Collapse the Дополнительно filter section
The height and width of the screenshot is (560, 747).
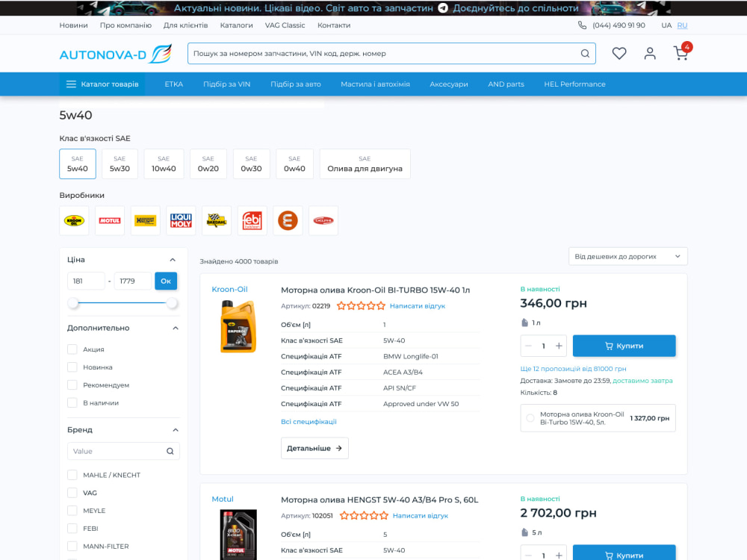(176, 328)
